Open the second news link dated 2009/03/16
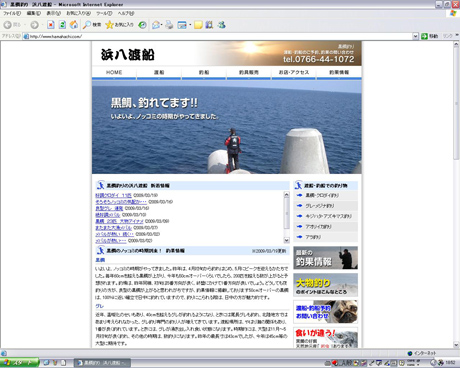This screenshot has height=368, width=460. pyautogui.click(x=121, y=202)
